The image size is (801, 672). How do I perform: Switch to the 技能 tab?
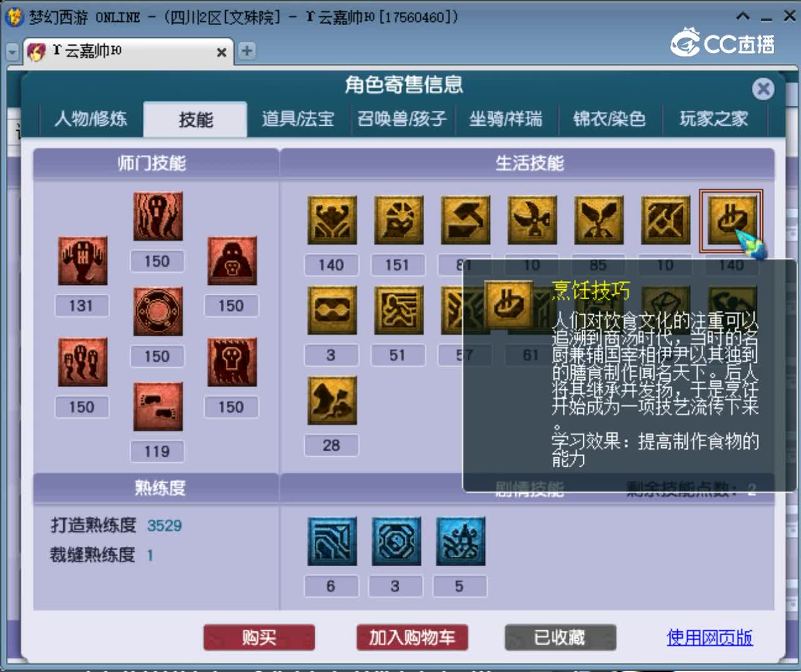196,120
